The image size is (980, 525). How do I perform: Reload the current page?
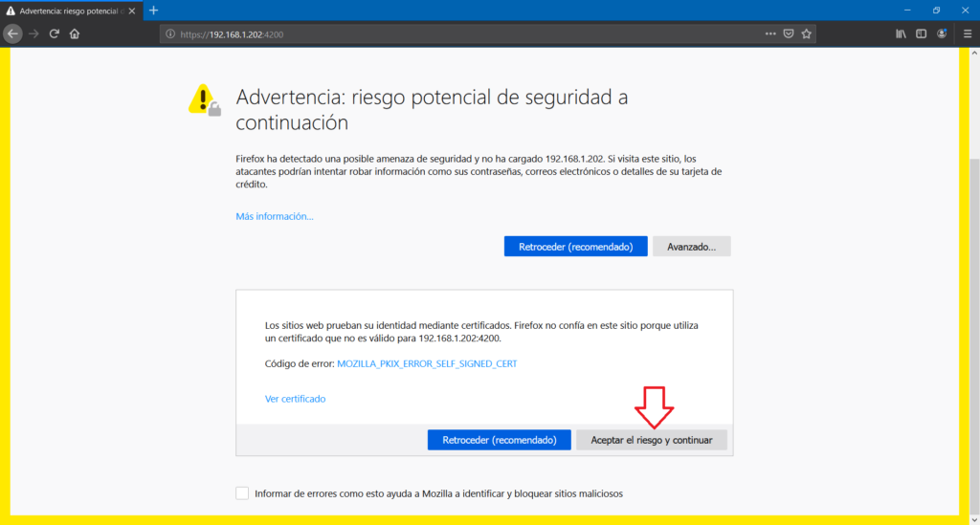click(55, 33)
